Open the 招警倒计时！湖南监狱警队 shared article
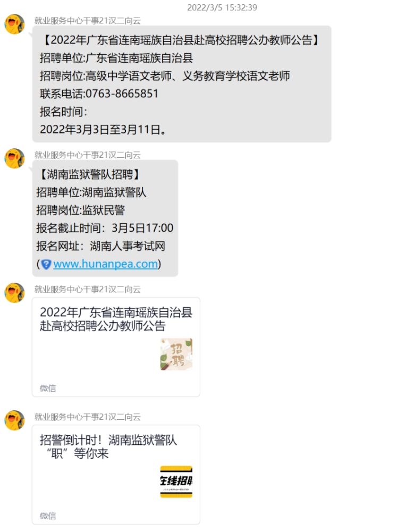Image resolution: width=406 pixels, height=532 pixels. (116, 475)
